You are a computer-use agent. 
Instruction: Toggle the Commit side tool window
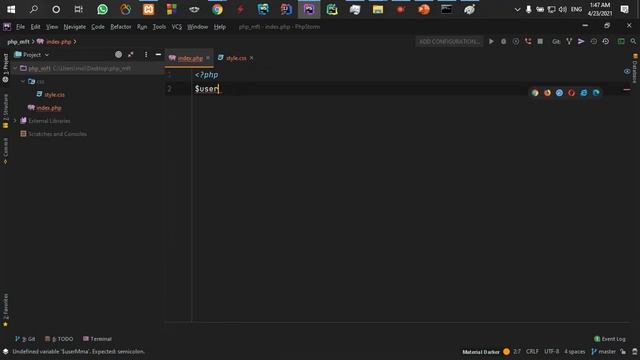click(x=5, y=151)
